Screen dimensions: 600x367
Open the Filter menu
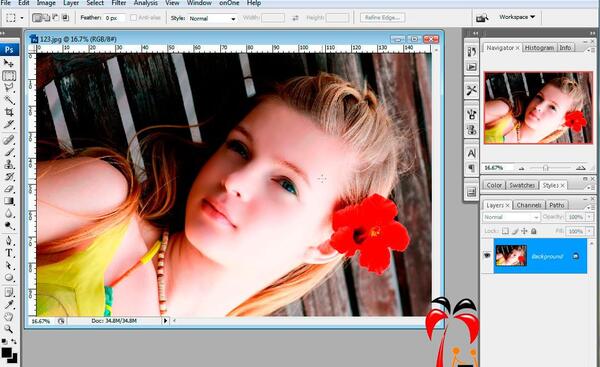(x=119, y=3)
